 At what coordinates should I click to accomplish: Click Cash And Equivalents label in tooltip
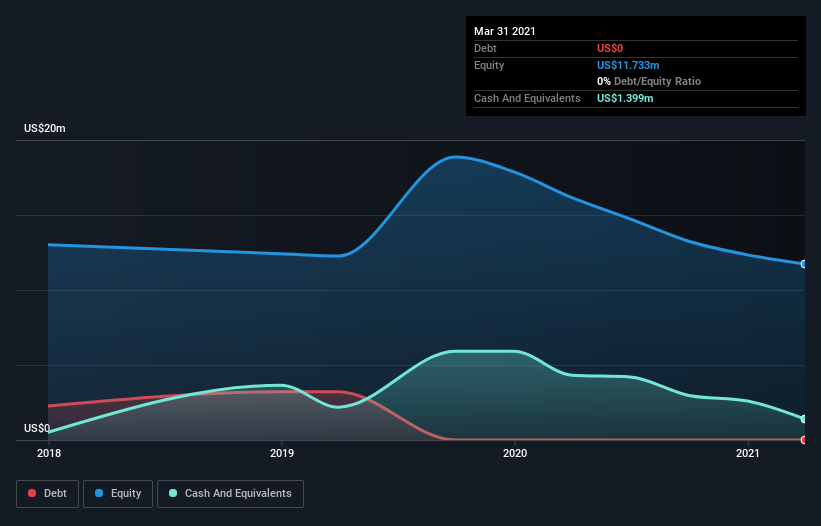point(527,98)
